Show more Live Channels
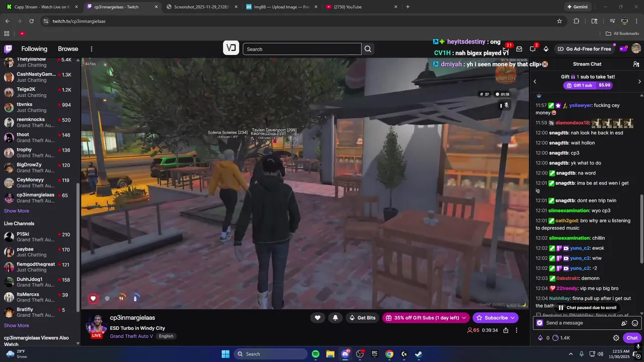Screen dimensions: 644x362 17,326
